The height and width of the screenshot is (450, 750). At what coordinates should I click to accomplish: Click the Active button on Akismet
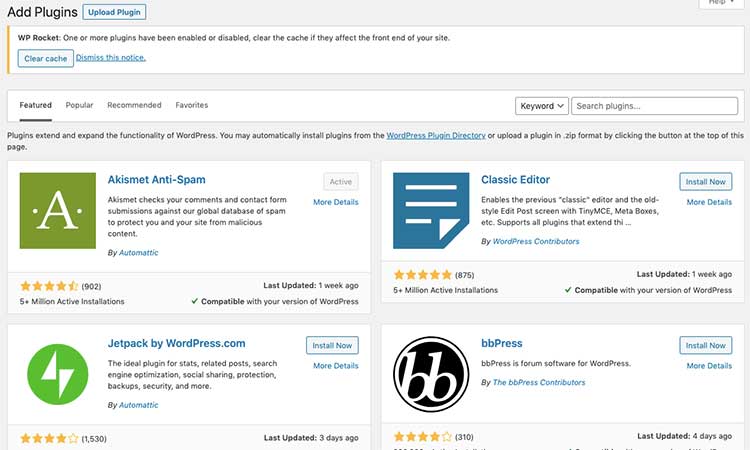pos(341,182)
